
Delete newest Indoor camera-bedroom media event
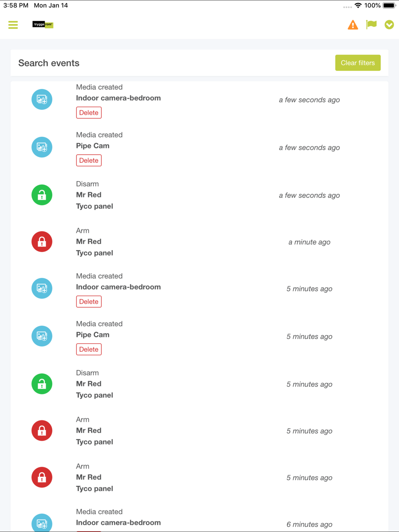tap(89, 112)
